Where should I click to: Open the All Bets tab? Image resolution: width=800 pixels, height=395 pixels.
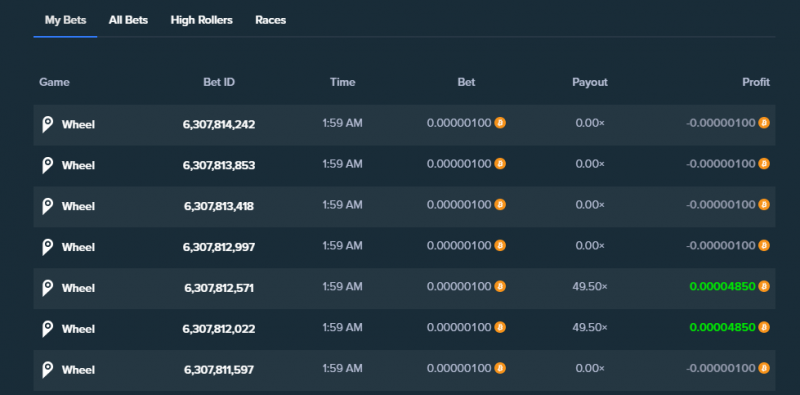tap(128, 20)
